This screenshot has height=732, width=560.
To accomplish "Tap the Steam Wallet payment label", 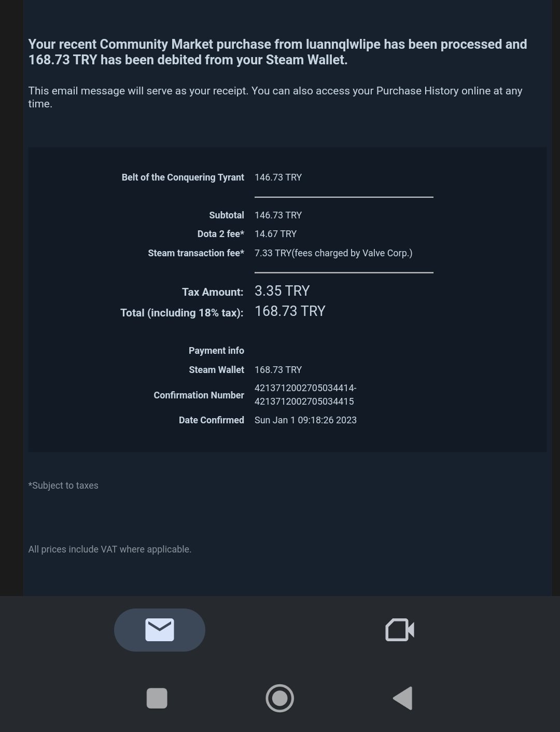I will (x=216, y=370).
